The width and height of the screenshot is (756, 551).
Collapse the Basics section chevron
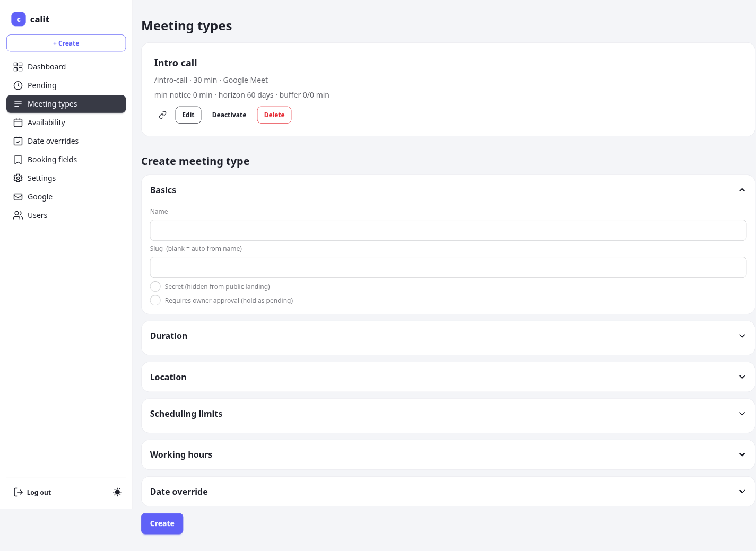point(742,190)
